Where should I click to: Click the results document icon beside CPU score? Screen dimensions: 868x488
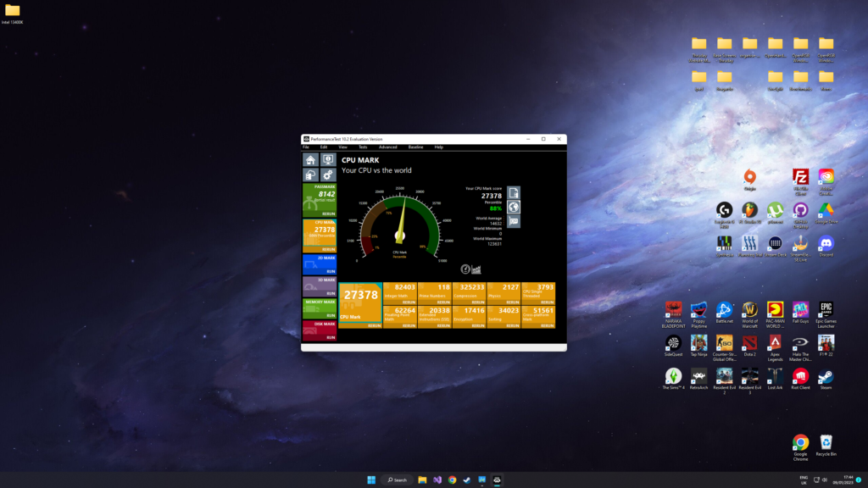pyautogui.click(x=514, y=192)
